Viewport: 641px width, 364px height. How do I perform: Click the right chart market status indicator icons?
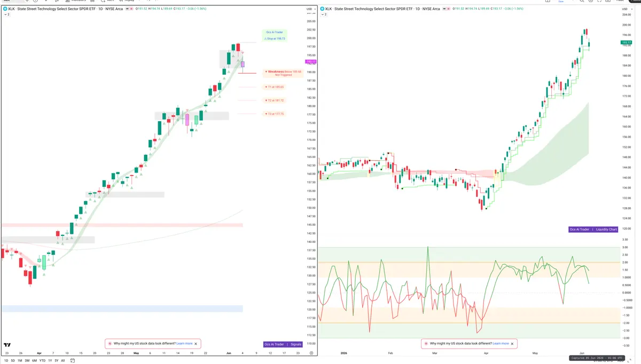[x=445, y=9]
